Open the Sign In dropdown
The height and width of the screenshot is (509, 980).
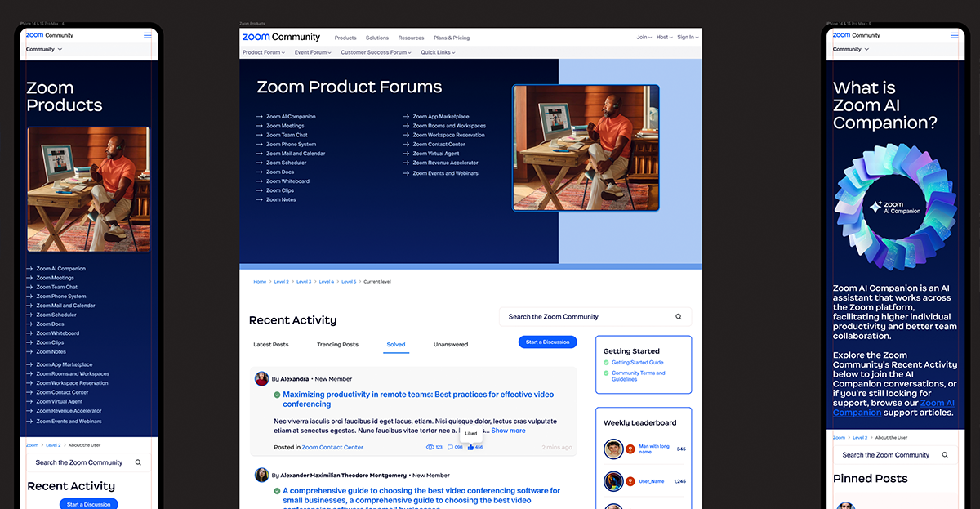point(687,37)
